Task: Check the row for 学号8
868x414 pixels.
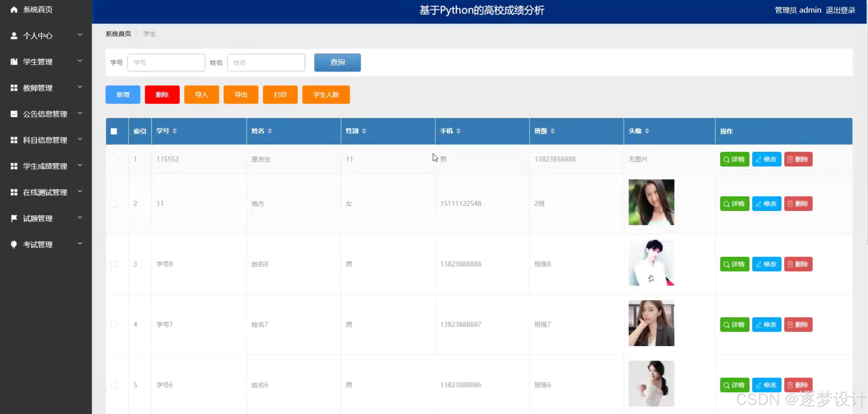Action: pos(114,264)
